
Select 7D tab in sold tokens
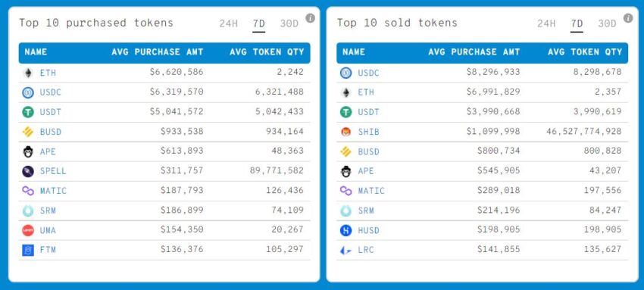coord(577,24)
